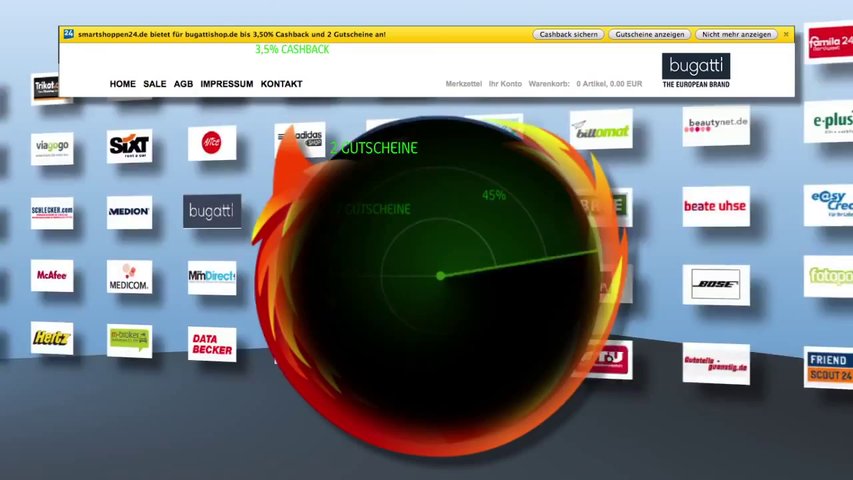The height and width of the screenshot is (480, 853).
Task: Select the Medion logo tile
Action: (129, 212)
